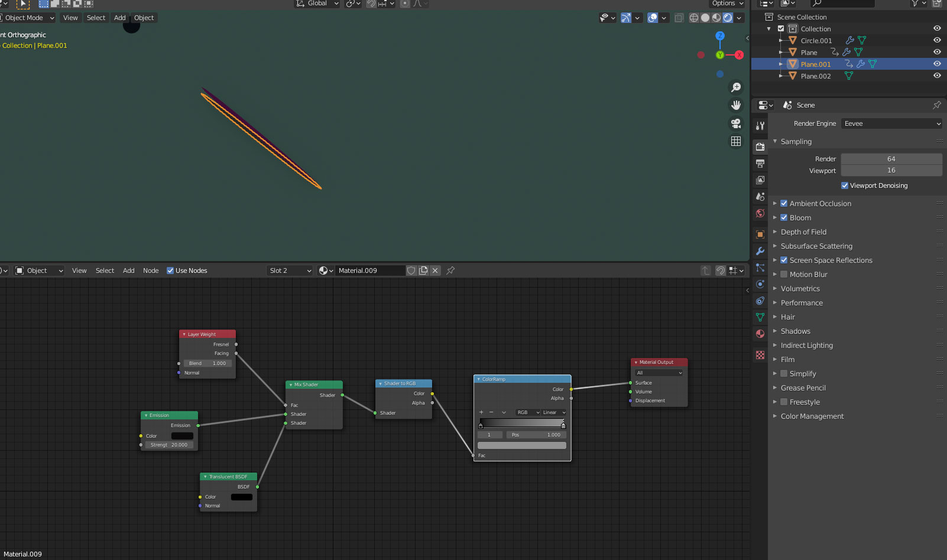This screenshot has width=947, height=560.
Task: Enable the Motion Blur checkbox
Action: pos(784,274)
